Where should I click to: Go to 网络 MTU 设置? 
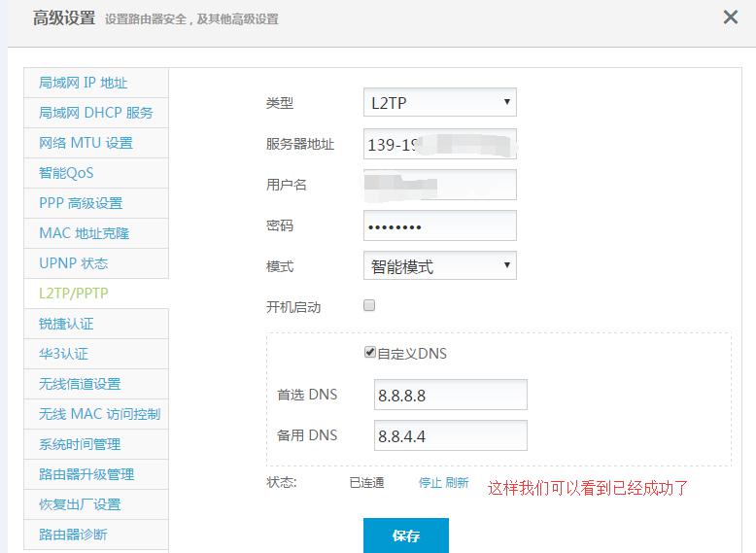96,143
